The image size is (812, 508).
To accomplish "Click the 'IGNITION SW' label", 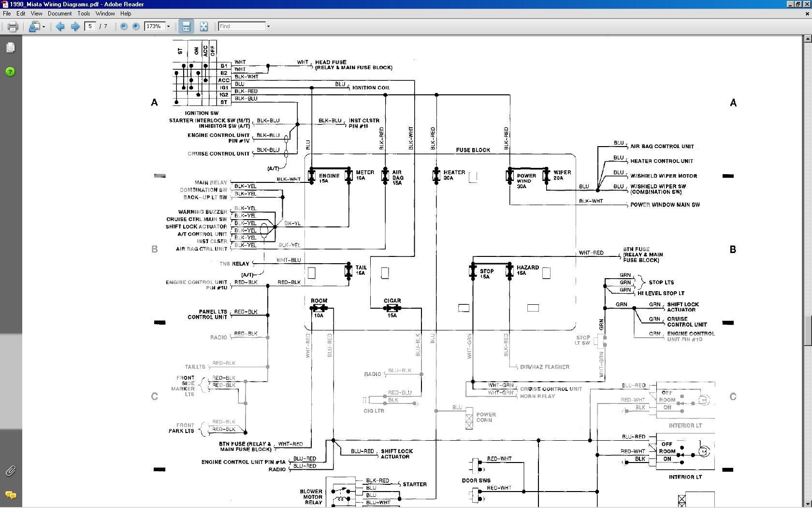I will point(202,113).
